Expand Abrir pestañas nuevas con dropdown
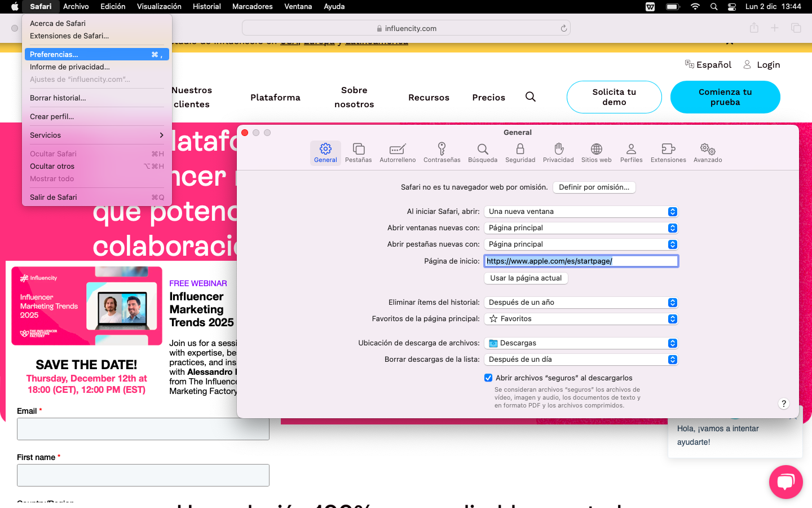The width and height of the screenshot is (812, 508). pyautogui.click(x=581, y=244)
